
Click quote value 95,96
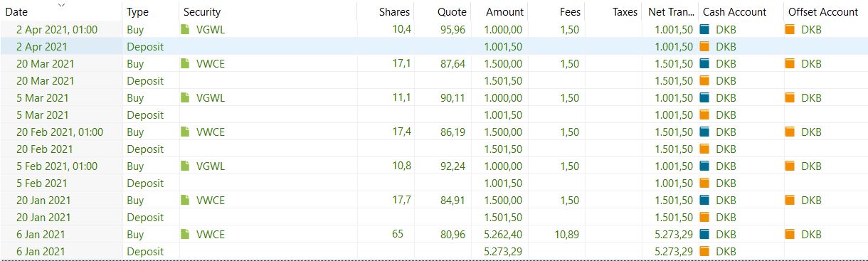[x=454, y=29]
